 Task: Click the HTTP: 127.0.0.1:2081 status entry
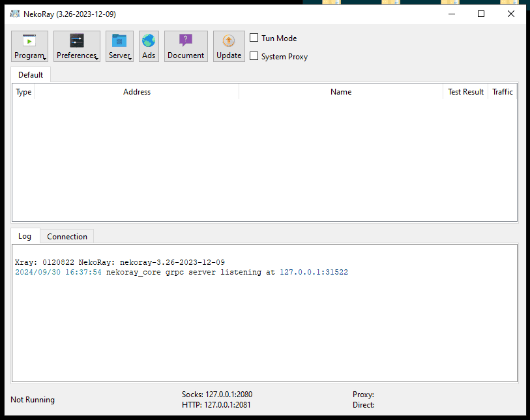[216, 405]
